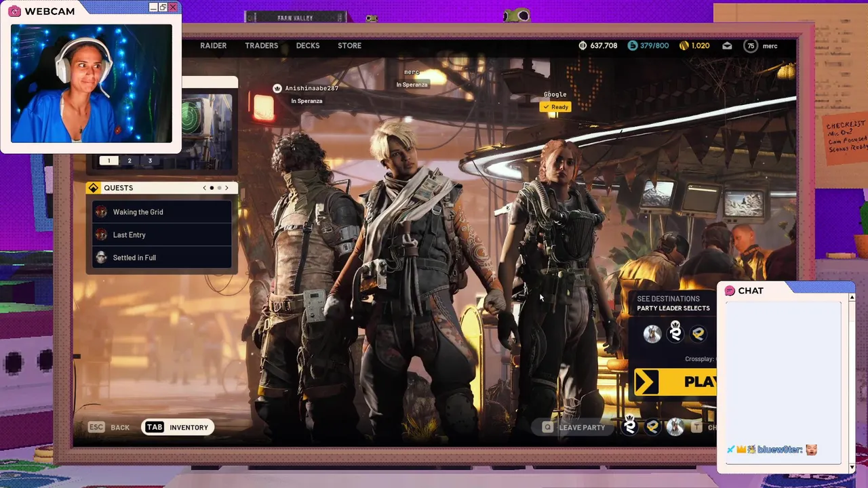The height and width of the screenshot is (488, 868).
Task: Click the chicken avatar in bottom party row
Action: (x=675, y=427)
